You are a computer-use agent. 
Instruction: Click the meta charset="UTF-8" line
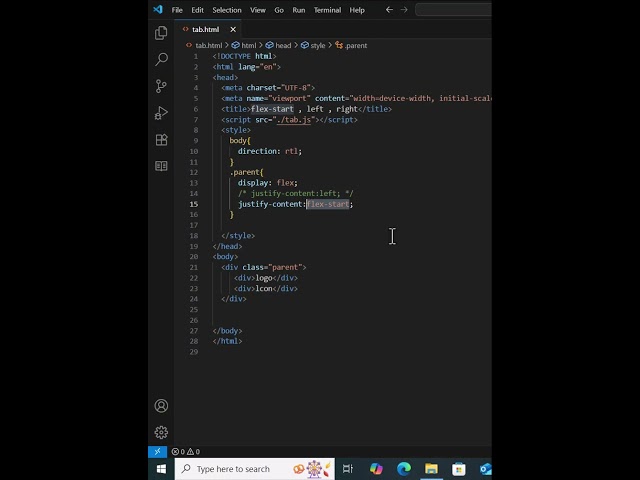point(268,88)
